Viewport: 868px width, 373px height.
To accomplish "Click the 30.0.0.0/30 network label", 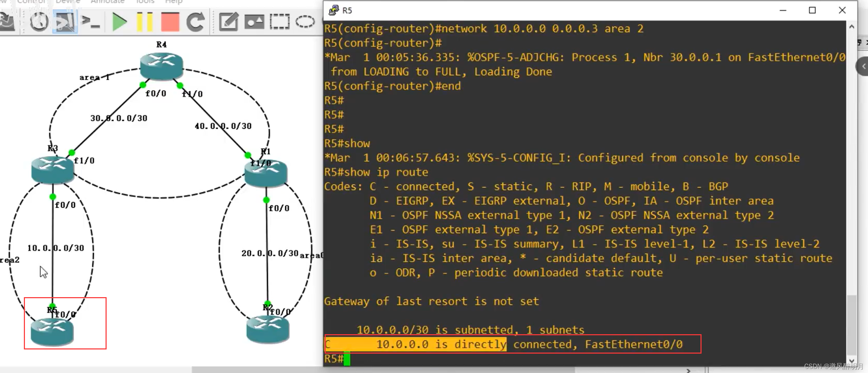I will tap(119, 118).
